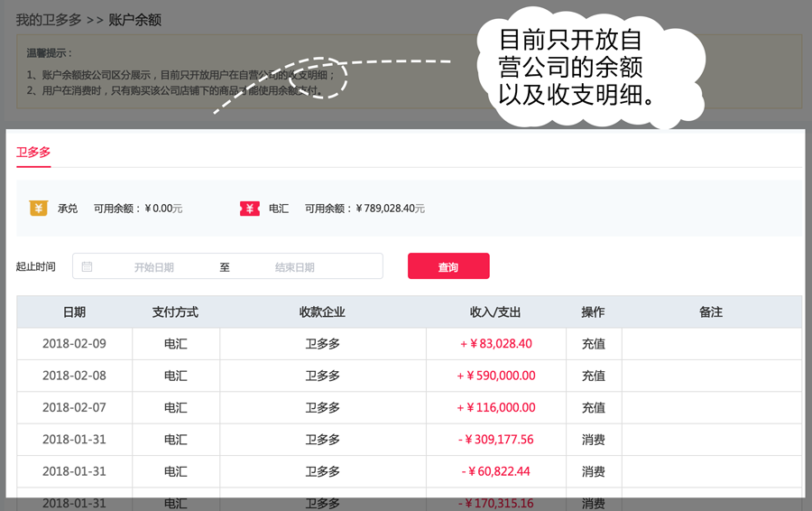Click amount -￥309,177.56
Image resolution: width=812 pixels, height=511 pixels.
496,440
